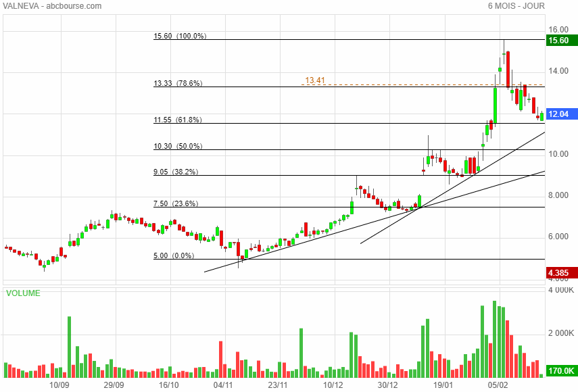
Task: Click the red 4.385 price tag
Action: 561,272
